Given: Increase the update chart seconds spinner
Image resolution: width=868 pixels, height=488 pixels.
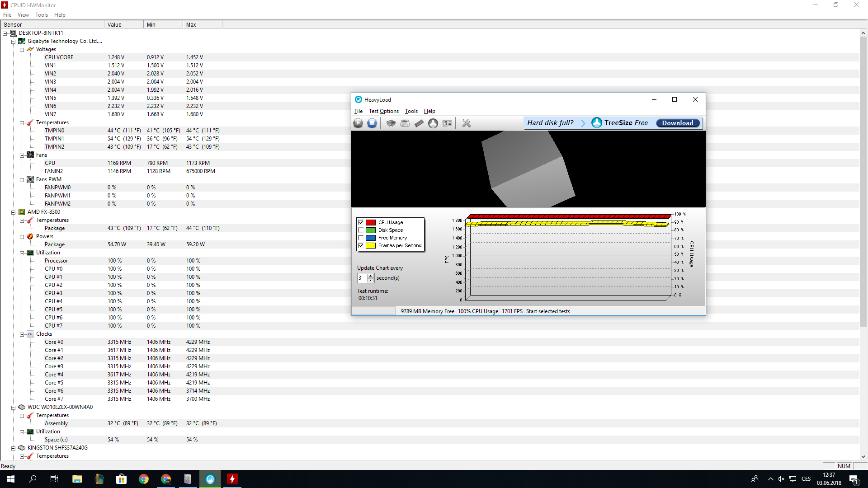Looking at the screenshot, I should (x=371, y=276).
